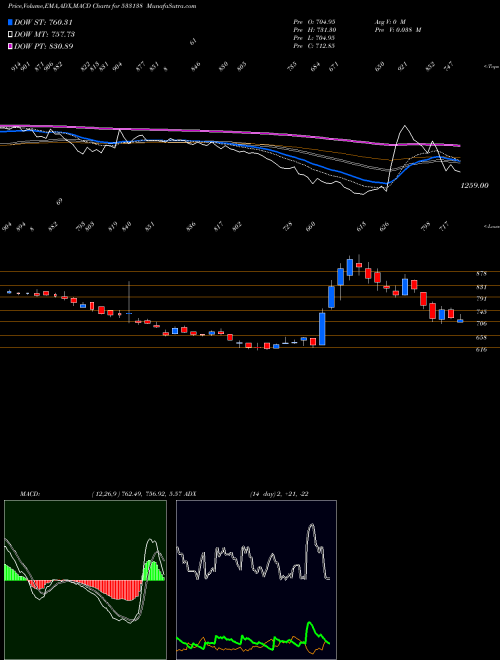This screenshot has width=500, height=660.
Task: Click the MACD: panel label
Action: [29, 494]
